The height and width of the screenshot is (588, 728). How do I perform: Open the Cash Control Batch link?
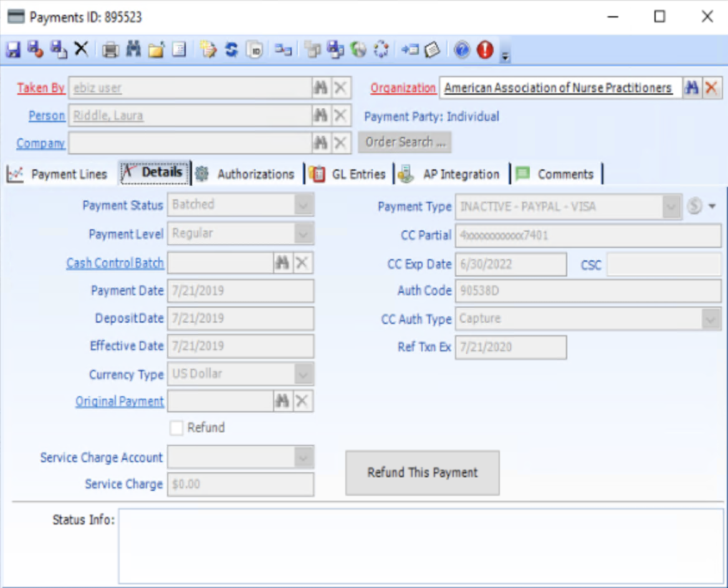pos(115,263)
